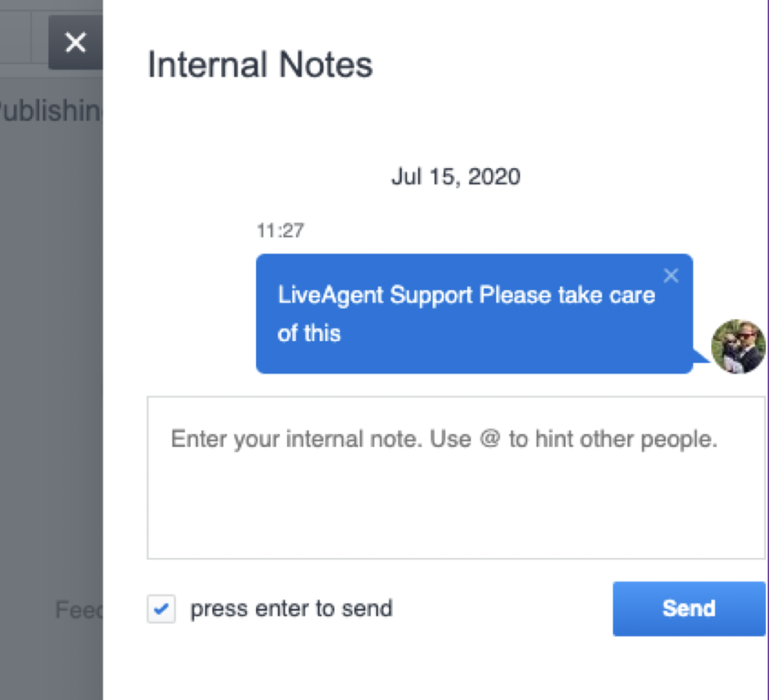Click the Jul 15, 2020 date separator
Viewport: 769px width, 700px height.
455,177
